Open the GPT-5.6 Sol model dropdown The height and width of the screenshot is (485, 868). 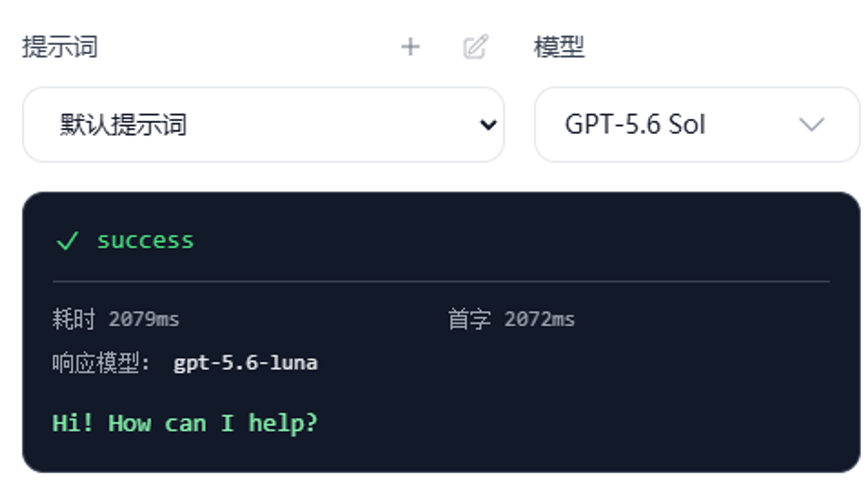697,124
